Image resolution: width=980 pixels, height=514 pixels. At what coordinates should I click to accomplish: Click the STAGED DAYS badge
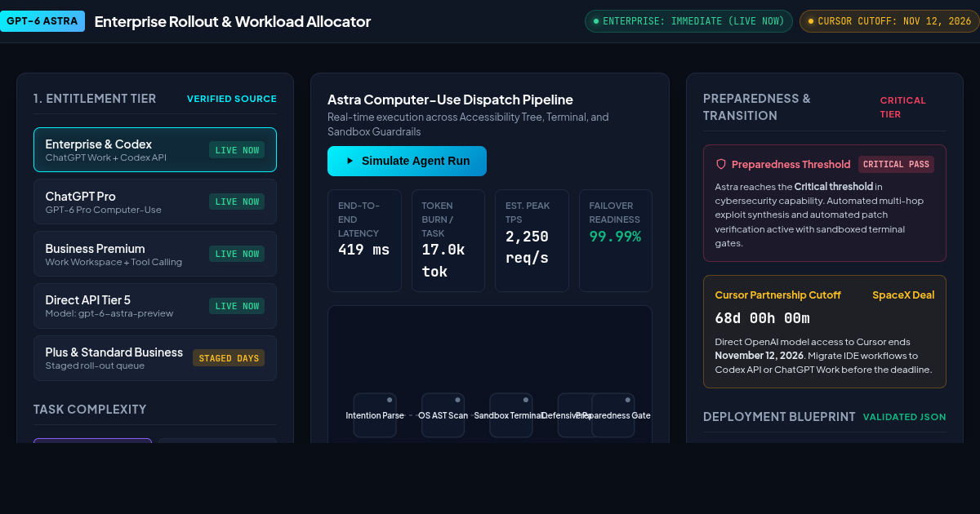[229, 358]
